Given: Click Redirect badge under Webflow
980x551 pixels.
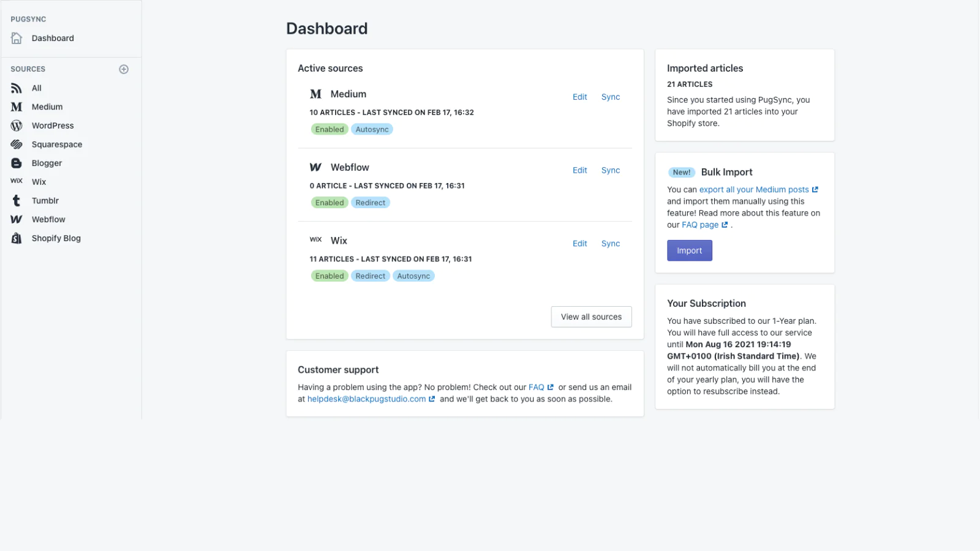Looking at the screenshot, I should coord(370,203).
